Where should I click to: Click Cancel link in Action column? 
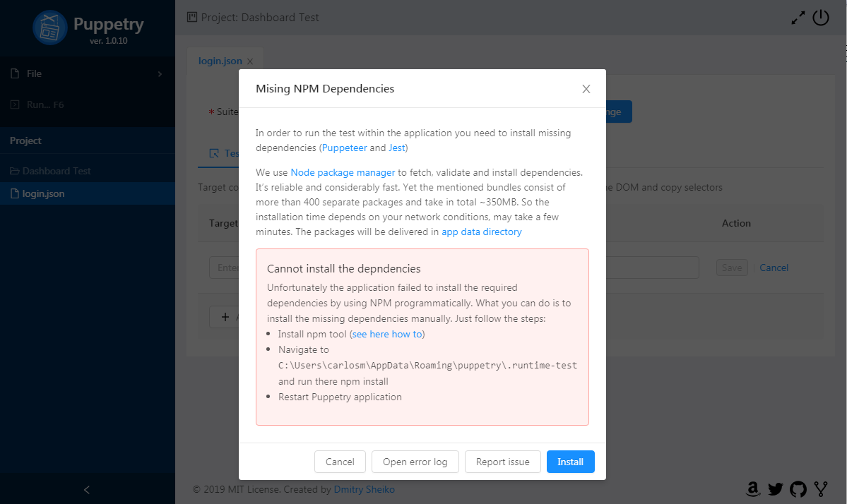coord(774,268)
